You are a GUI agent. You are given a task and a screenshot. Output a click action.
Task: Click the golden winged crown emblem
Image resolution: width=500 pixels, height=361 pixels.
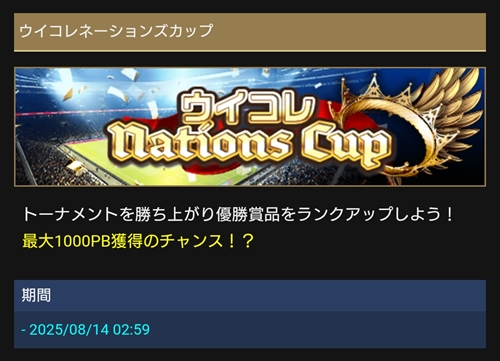[x=410, y=125]
